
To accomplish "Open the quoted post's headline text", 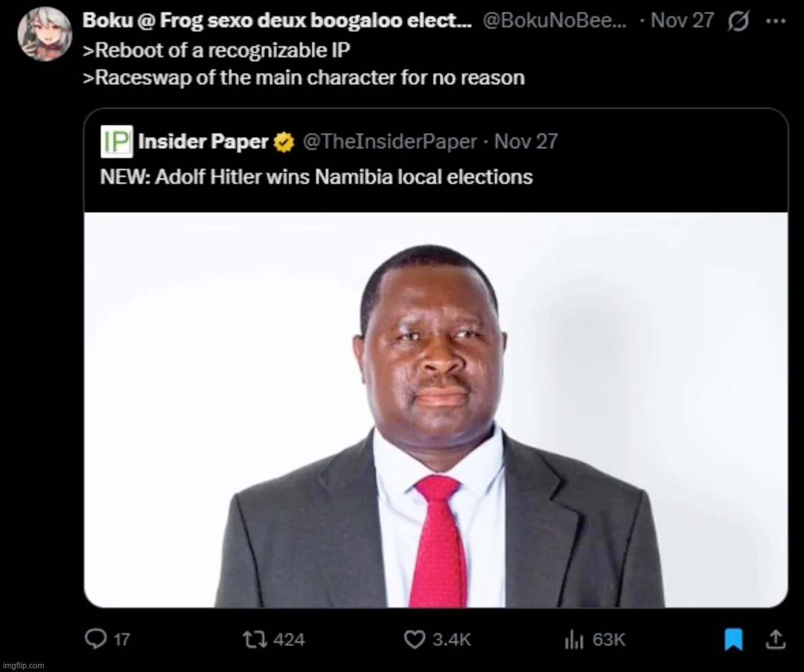I will [x=316, y=176].
